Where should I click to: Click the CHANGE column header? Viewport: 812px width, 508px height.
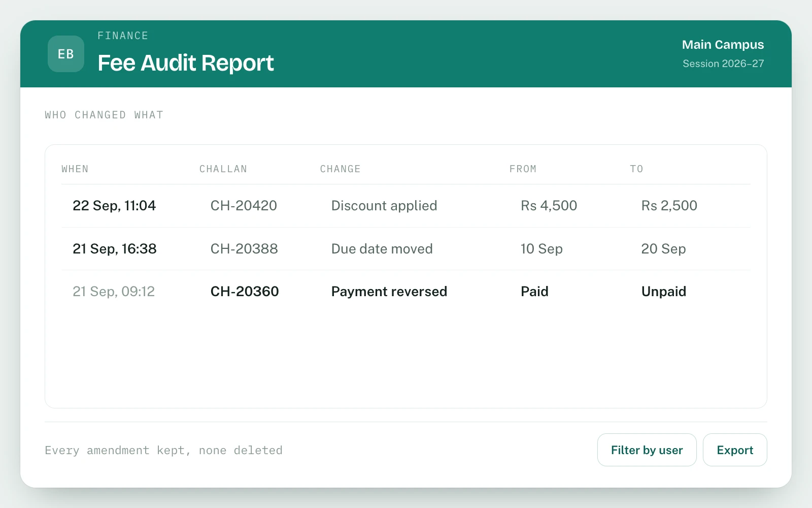pos(340,169)
